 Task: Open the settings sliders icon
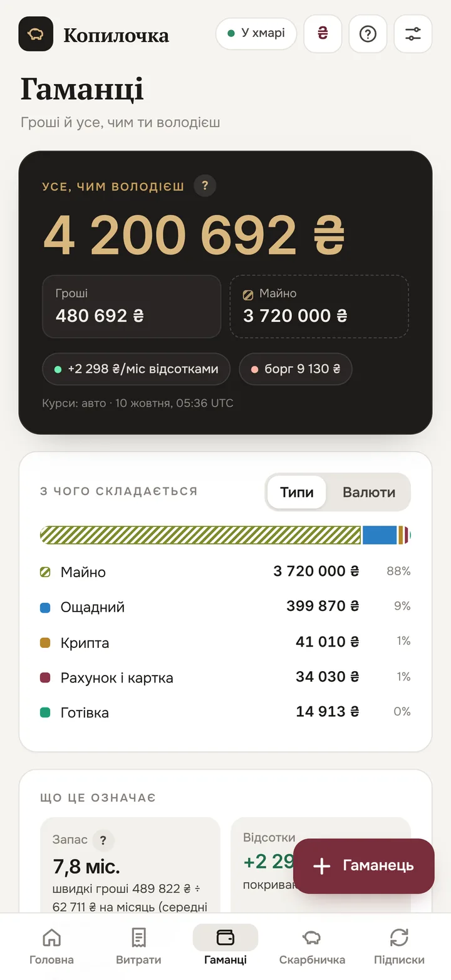click(413, 34)
